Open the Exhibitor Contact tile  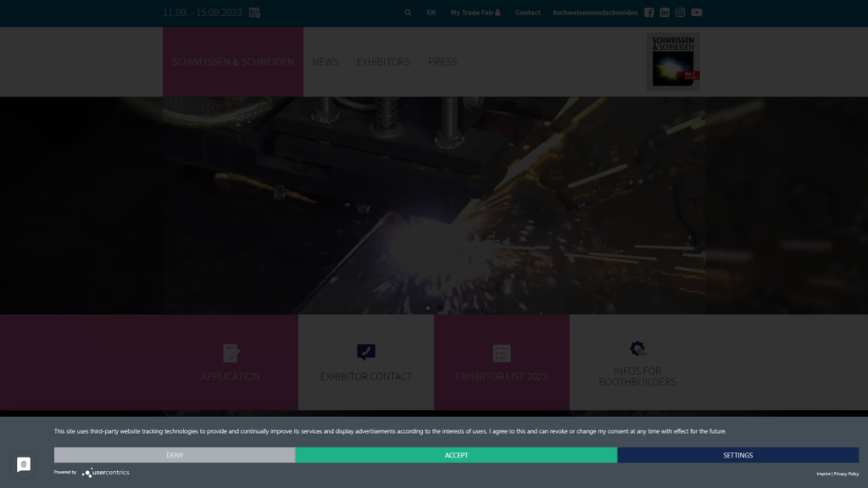(x=366, y=363)
